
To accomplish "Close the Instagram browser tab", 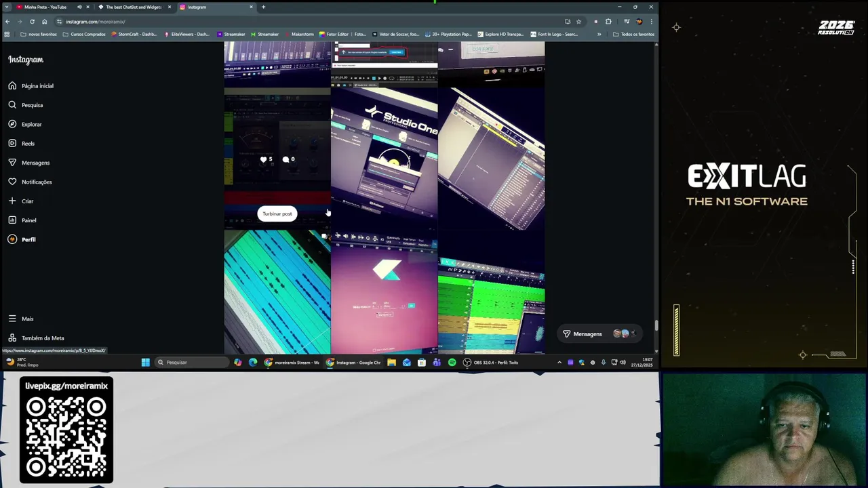I will [x=251, y=7].
